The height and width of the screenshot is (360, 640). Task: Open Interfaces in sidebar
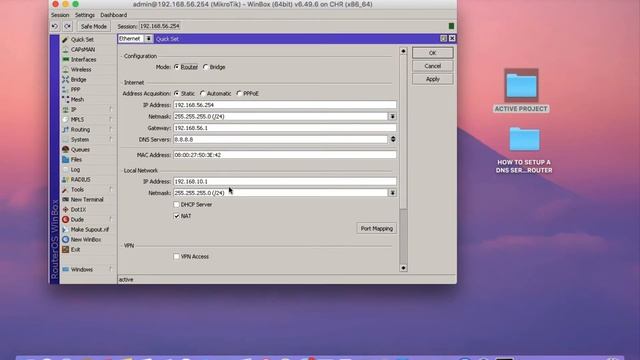point(83,60)
